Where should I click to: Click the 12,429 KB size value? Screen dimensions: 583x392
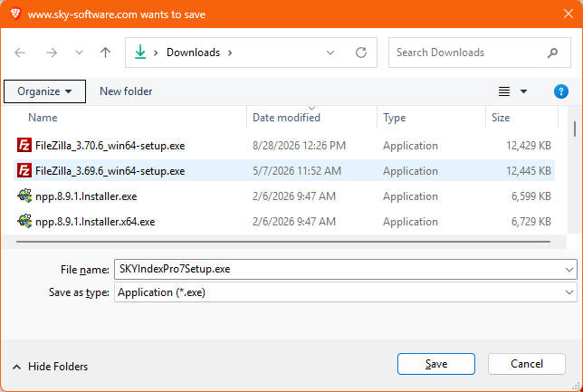tap(529, 146)
